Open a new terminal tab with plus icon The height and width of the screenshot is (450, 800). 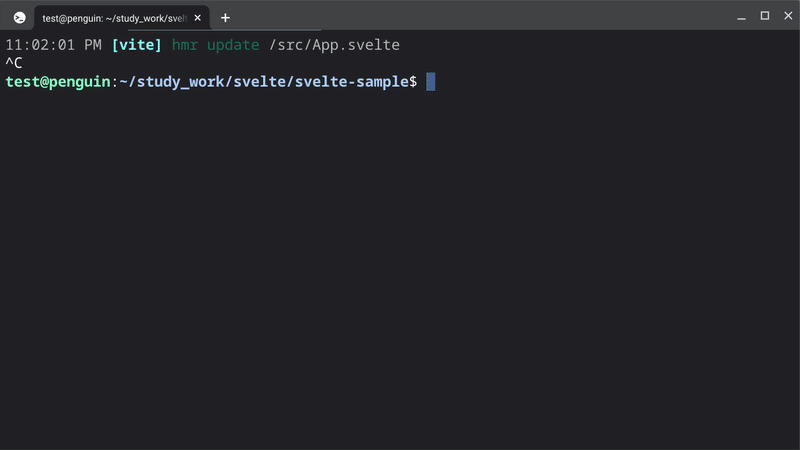pyautogui.click(x=225, y=18)
